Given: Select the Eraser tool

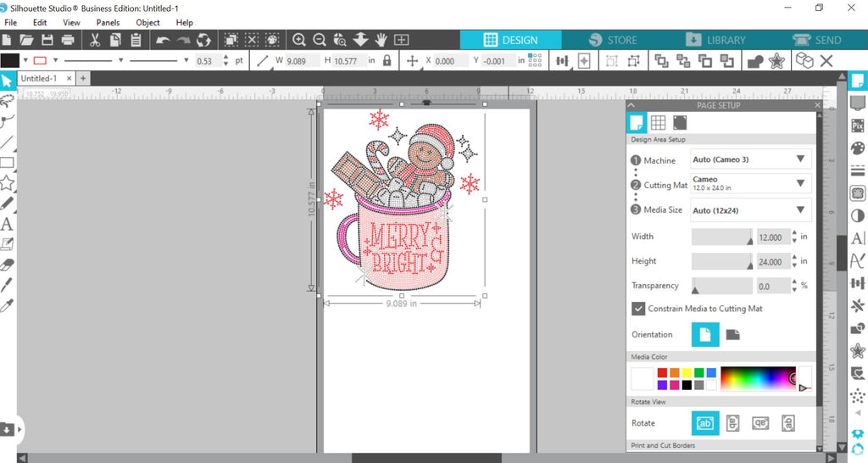Looking at the screenshot, I should tap(7, 265).
